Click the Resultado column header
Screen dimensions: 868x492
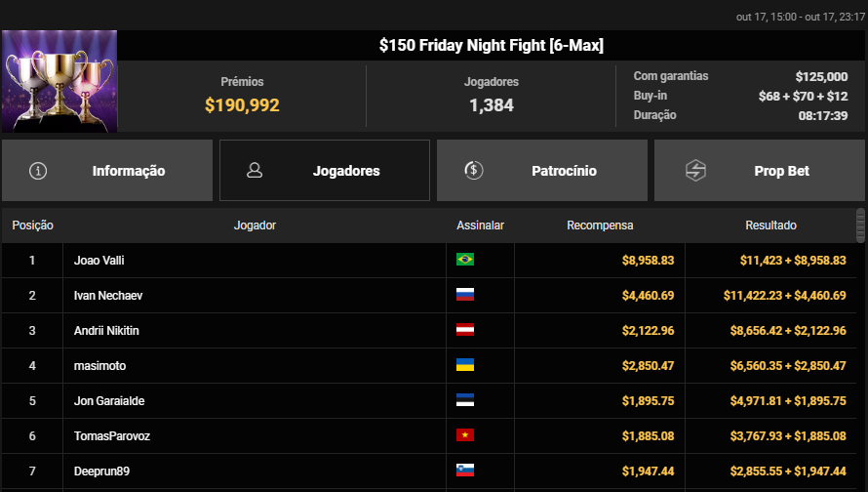(x=770, y=225)
